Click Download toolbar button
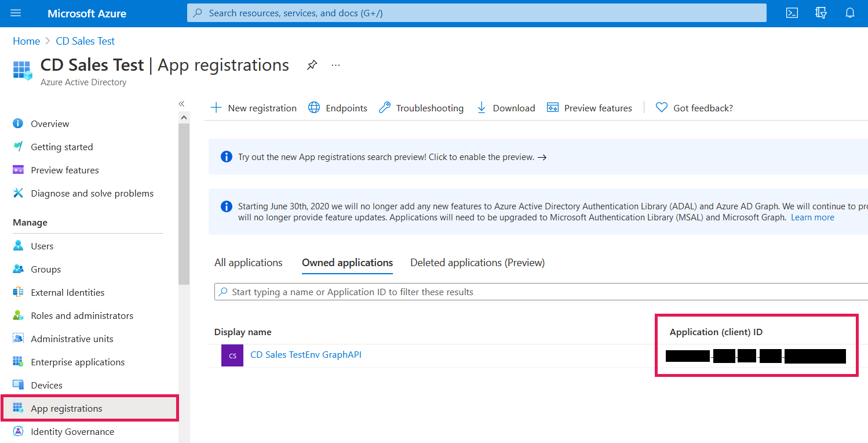 click(x=506, y=108)
